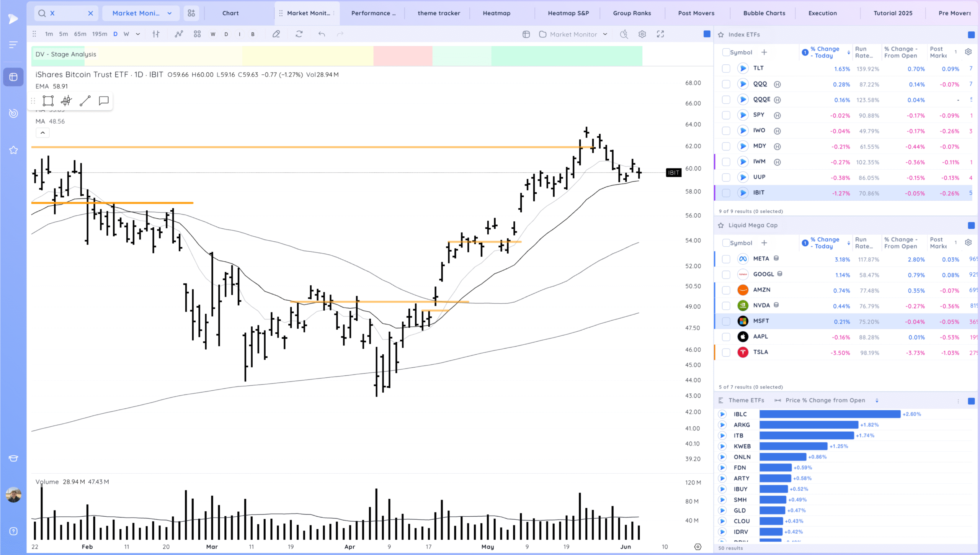Toggle fullscreen chart mode
The height and width of the screenshot is (555, 980).
coord(660,34)
